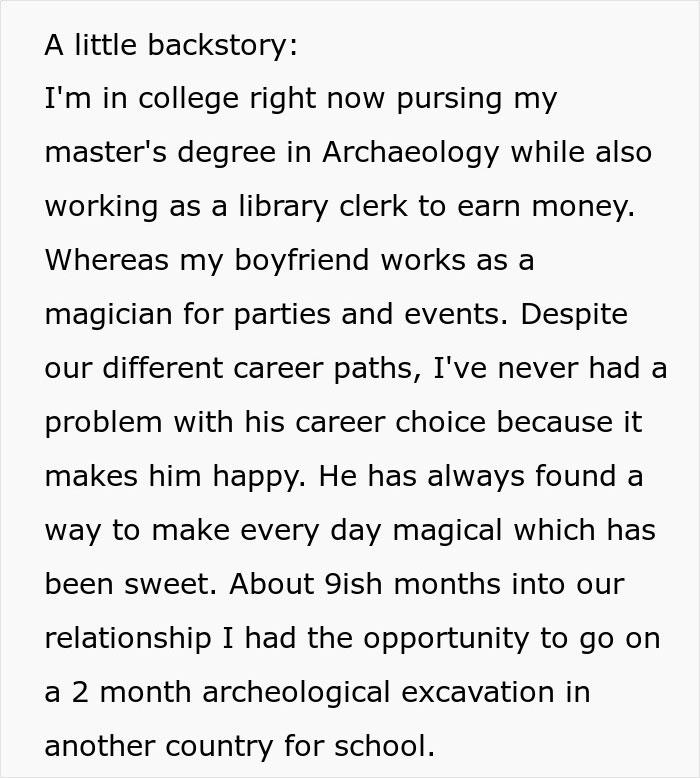
Task: Click the word "magical" in the paragraph
Action: pos(447,531)
